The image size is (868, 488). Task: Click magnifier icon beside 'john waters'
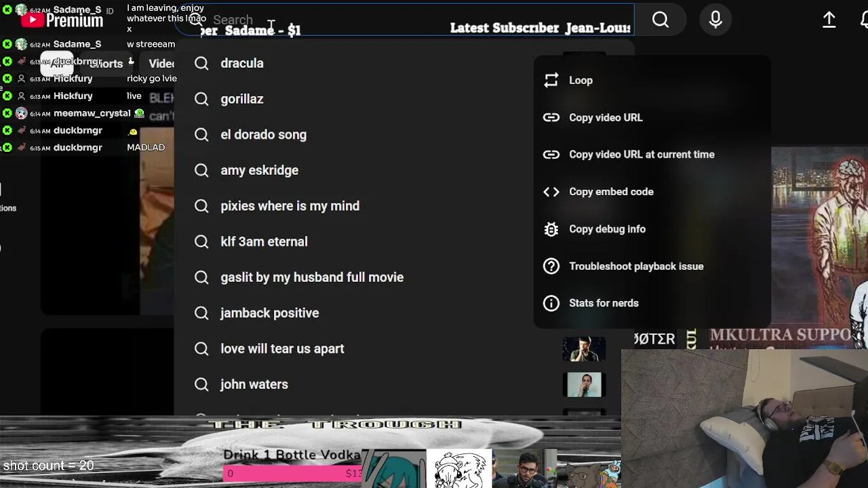tap(201, 384)
